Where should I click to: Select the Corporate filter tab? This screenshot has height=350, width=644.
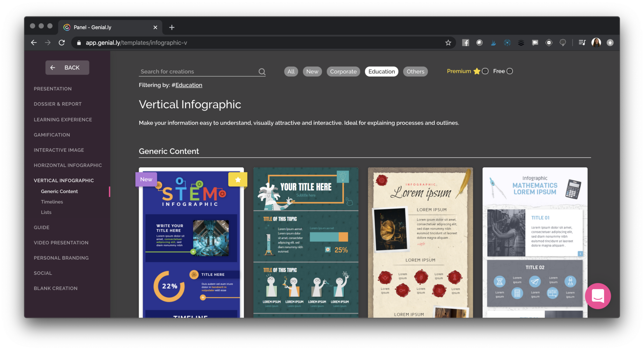coord(343,72)
